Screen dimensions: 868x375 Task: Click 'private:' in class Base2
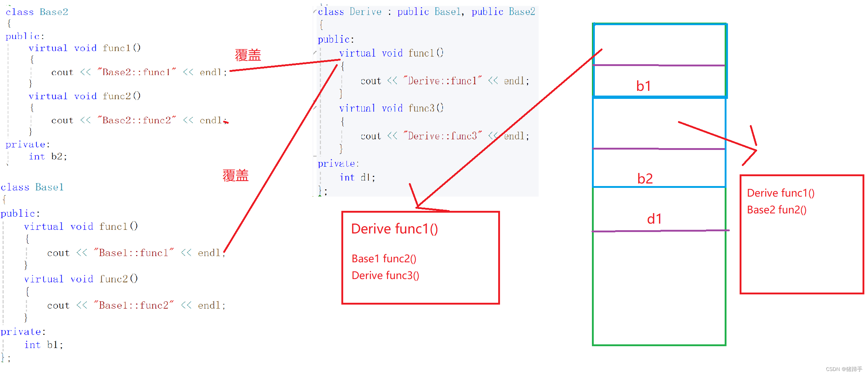click(28, 144)
